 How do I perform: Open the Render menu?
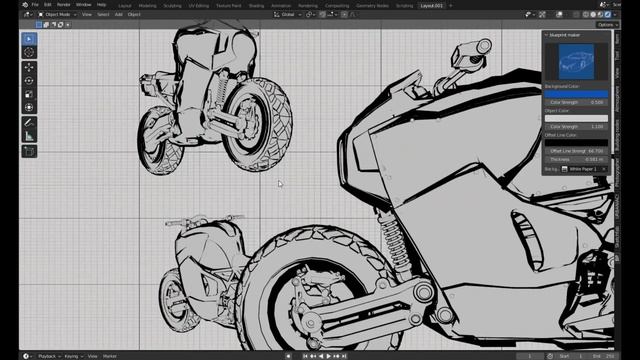point(63,5)
